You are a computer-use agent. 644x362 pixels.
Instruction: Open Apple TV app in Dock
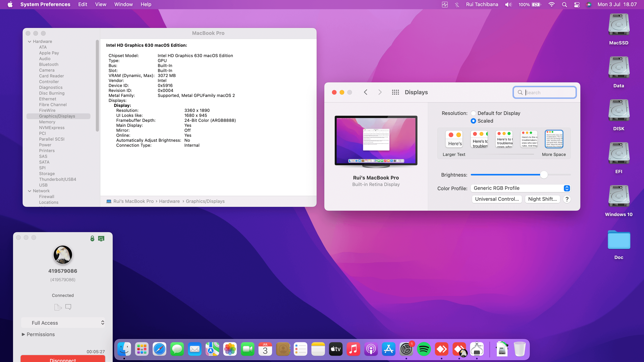(x=336, y=349)
